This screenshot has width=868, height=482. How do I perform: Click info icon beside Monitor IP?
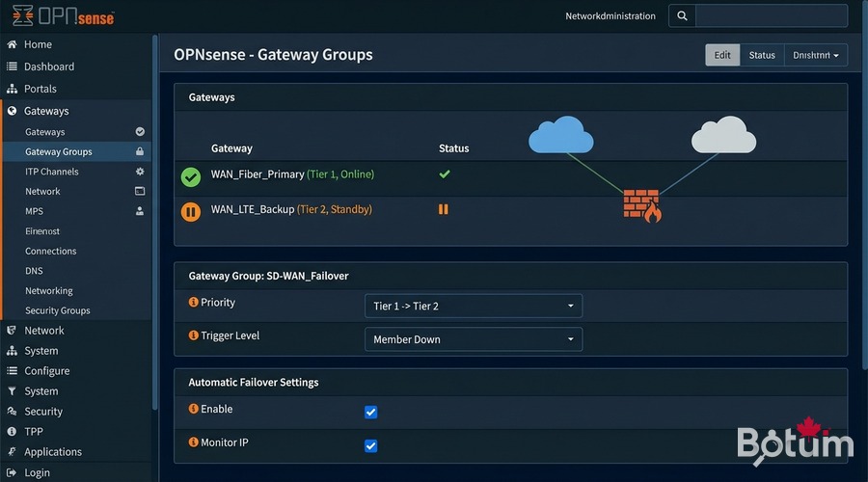[193, 442]
